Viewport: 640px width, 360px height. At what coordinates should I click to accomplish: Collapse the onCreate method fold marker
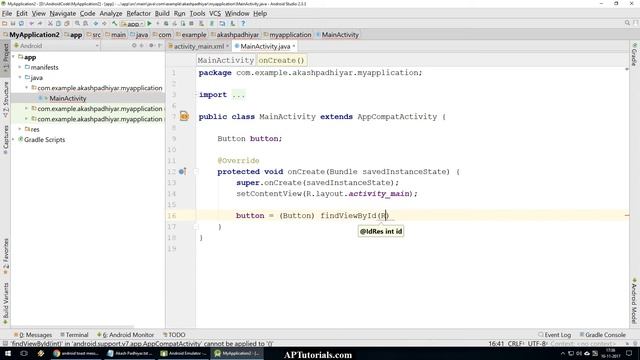pos(196,171)
